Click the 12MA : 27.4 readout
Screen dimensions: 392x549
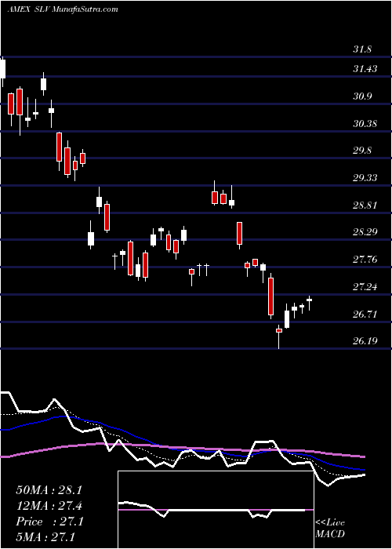(49, 506)
